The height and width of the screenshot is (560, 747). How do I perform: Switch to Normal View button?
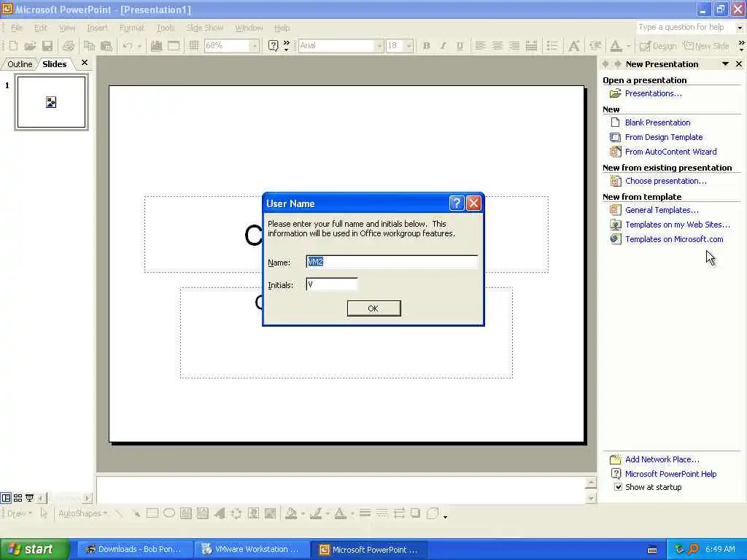(6, 498)
